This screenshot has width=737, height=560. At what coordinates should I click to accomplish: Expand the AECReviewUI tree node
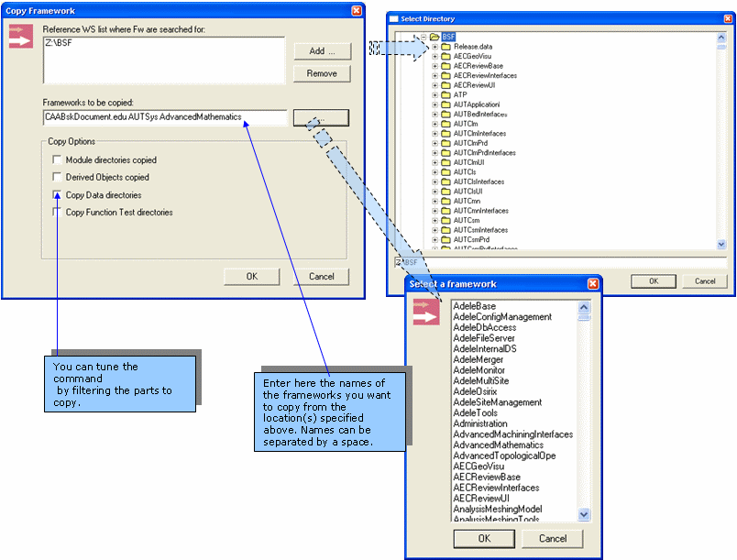pos(434,85)
